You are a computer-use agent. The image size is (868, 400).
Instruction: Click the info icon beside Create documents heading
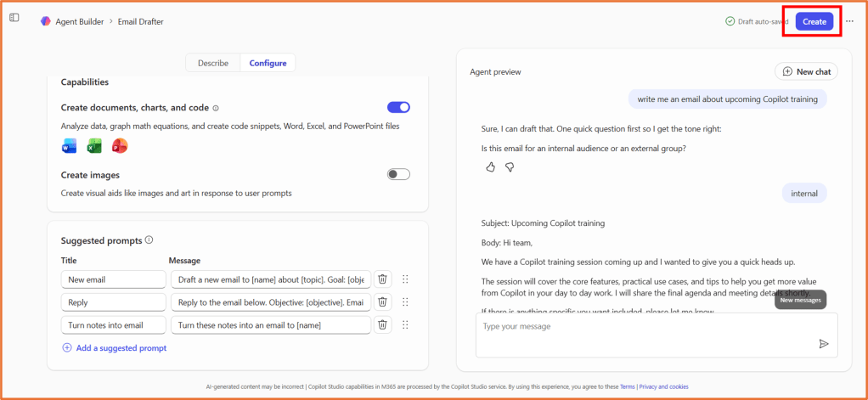(216, 108)
